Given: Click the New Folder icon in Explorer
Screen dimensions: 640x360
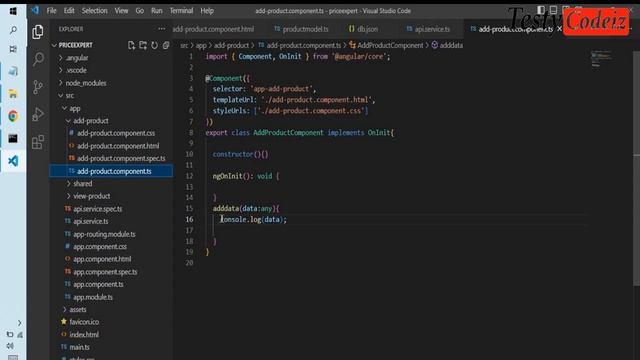Looking at the screenshot, I should click(143, 45).
